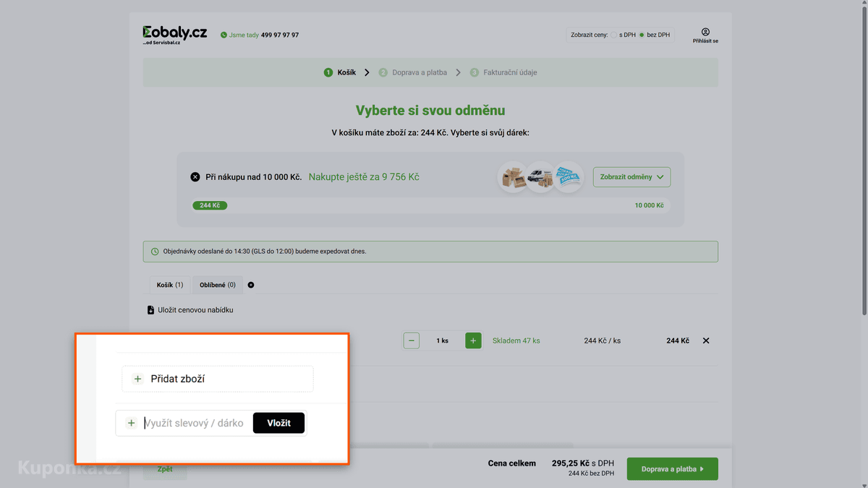Select the 'bez DPH' price radio option

click(642, 35)
